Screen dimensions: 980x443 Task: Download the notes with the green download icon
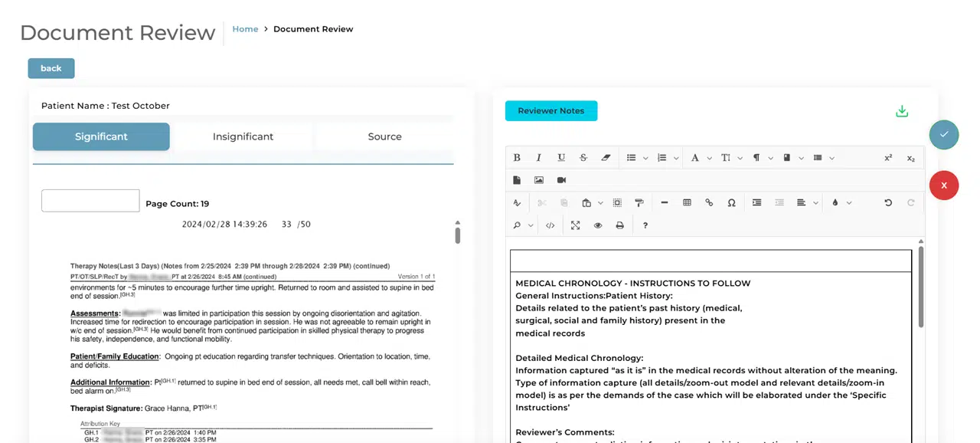click(x=902, y=111)
